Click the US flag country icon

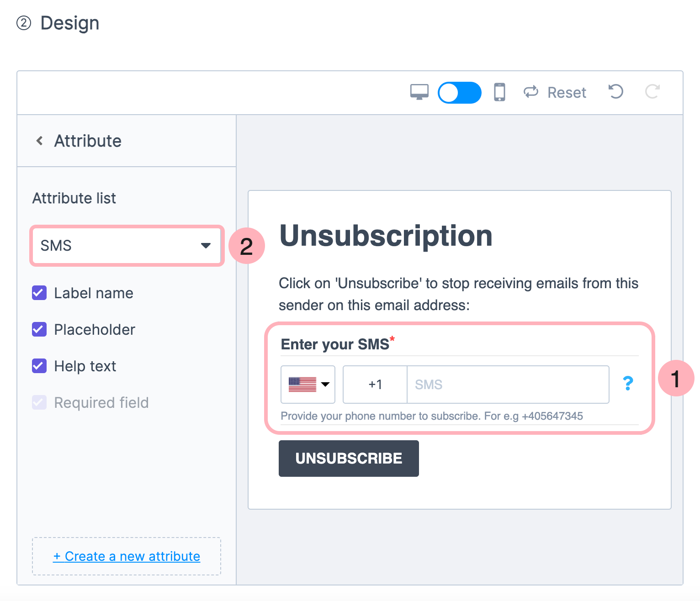pos(303,384)
